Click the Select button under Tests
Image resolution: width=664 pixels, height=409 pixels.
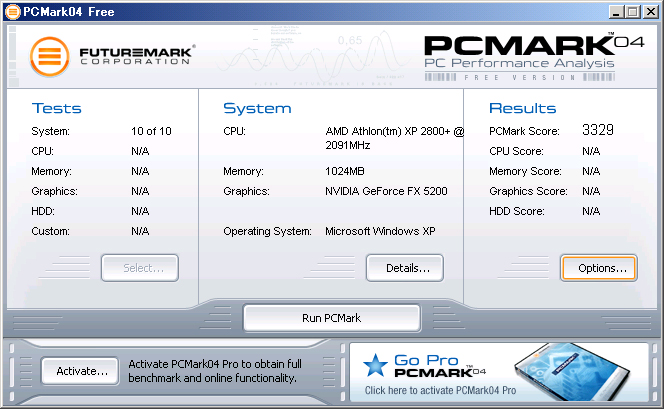pyautogui.click(x=139, y=268)
